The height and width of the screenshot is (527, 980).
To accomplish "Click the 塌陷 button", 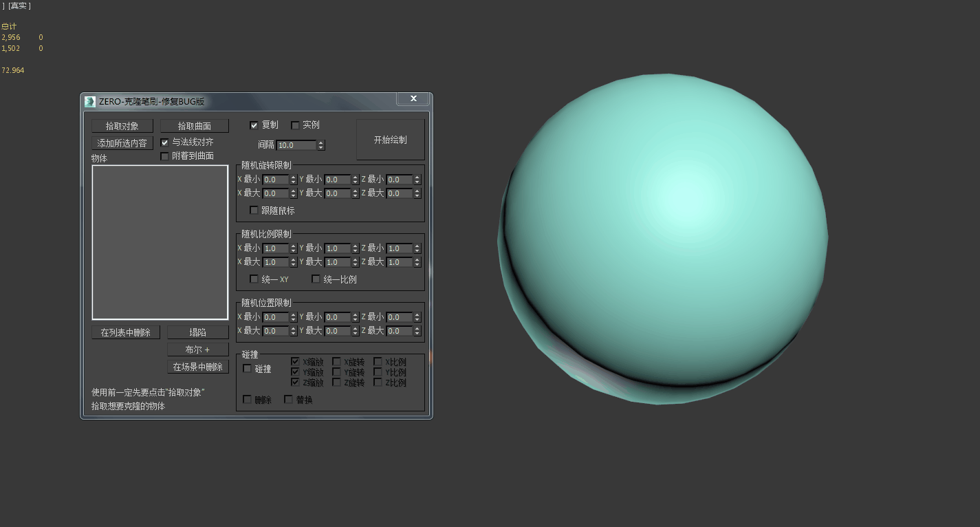I will coord(198,332).
